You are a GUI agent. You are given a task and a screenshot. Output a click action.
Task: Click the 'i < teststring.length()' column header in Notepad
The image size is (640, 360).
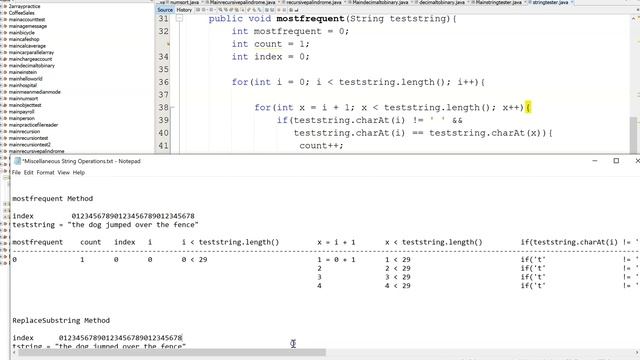[x=231, y=242]
